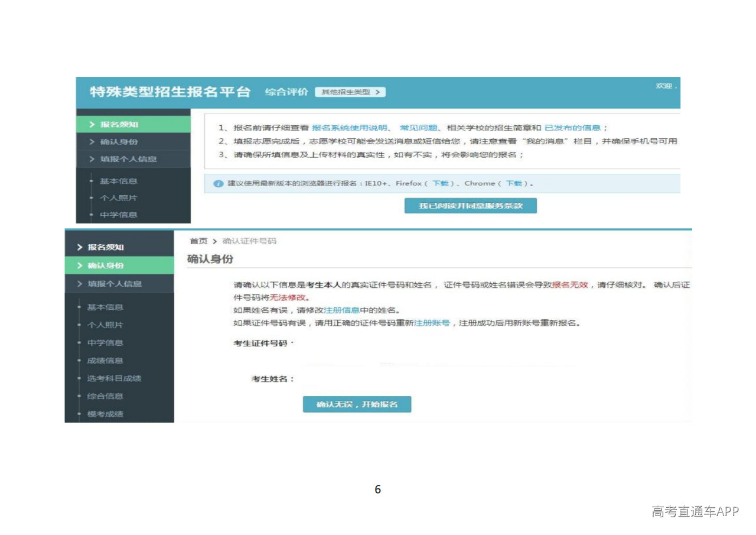Click the 考生证件号码 field
Screen dimensions: 756x535
tap(413, 343)
